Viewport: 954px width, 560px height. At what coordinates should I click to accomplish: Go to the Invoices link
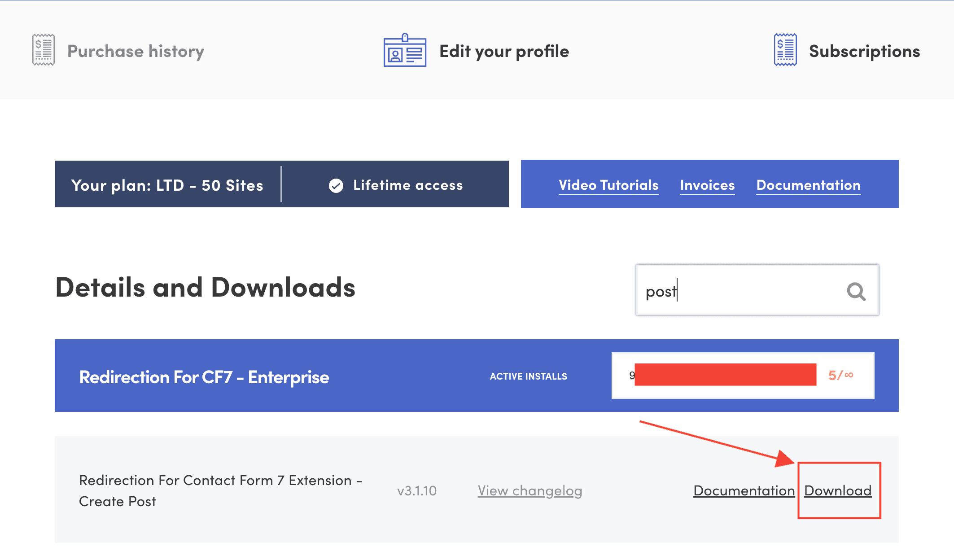point(707,185)
